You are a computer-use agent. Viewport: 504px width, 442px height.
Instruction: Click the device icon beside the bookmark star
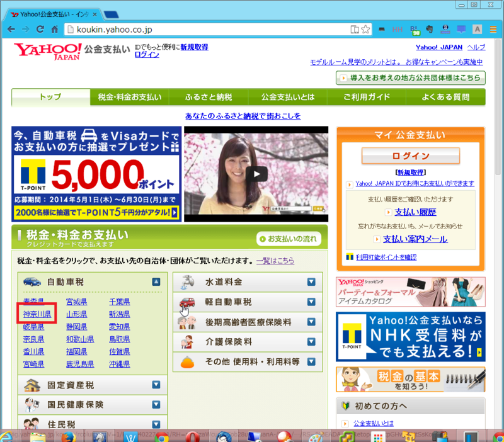(355, 30)
